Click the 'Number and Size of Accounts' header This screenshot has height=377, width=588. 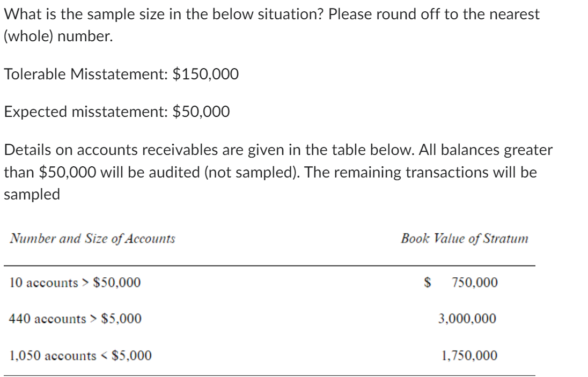pyautogui.click(x=92, y=239)
